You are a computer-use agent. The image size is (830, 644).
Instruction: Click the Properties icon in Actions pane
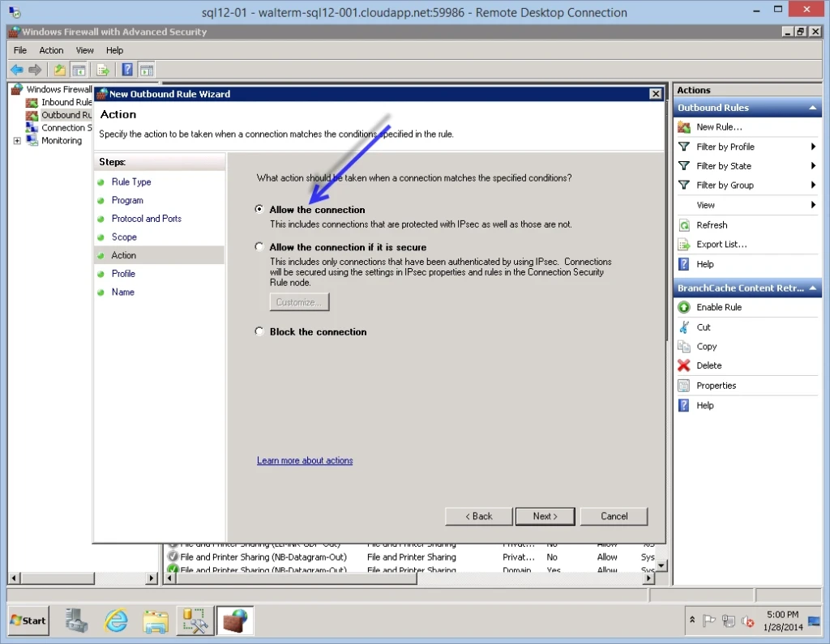[x=684, y=386]
